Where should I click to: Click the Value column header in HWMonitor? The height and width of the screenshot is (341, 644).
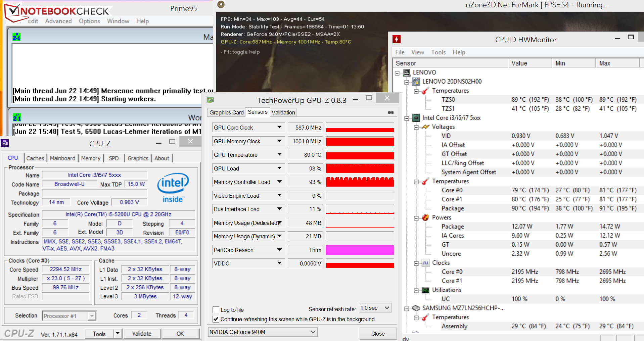coord(530,63)
